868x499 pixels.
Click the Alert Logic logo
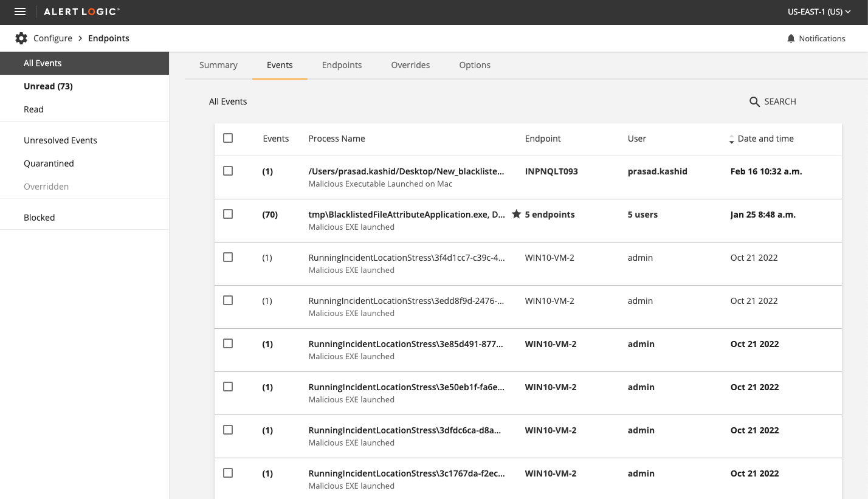click(81, 12)
